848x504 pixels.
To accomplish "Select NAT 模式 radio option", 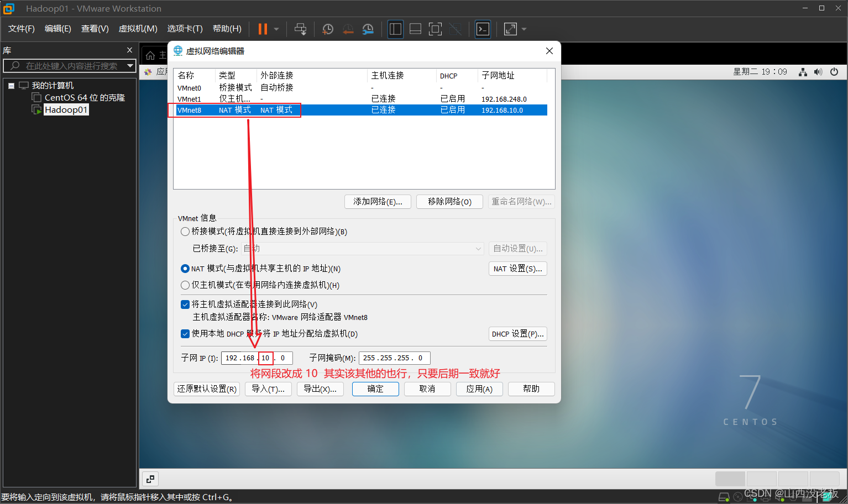I will click(x=185, y=269).
